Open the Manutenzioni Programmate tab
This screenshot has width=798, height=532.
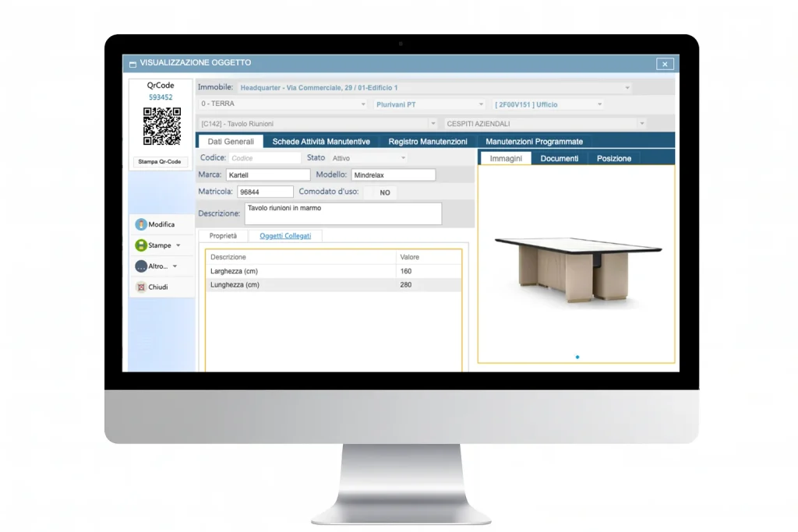point(534,142)
